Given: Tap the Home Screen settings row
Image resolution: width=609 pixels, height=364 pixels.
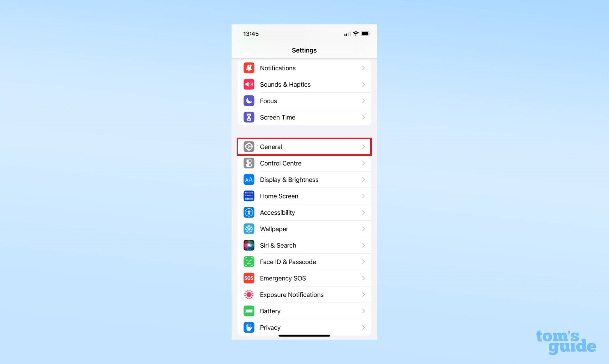Looking at the screenshot, I should [x=304, y=196].
